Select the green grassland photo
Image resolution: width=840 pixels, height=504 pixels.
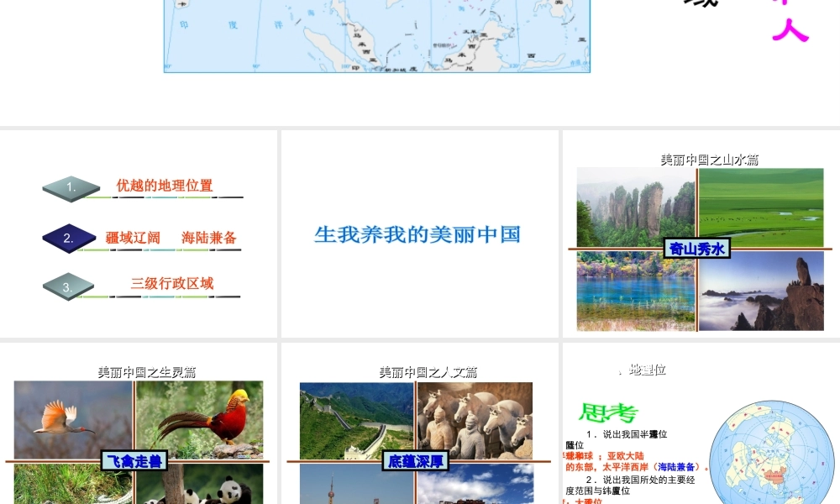click(x=761, y=207)
